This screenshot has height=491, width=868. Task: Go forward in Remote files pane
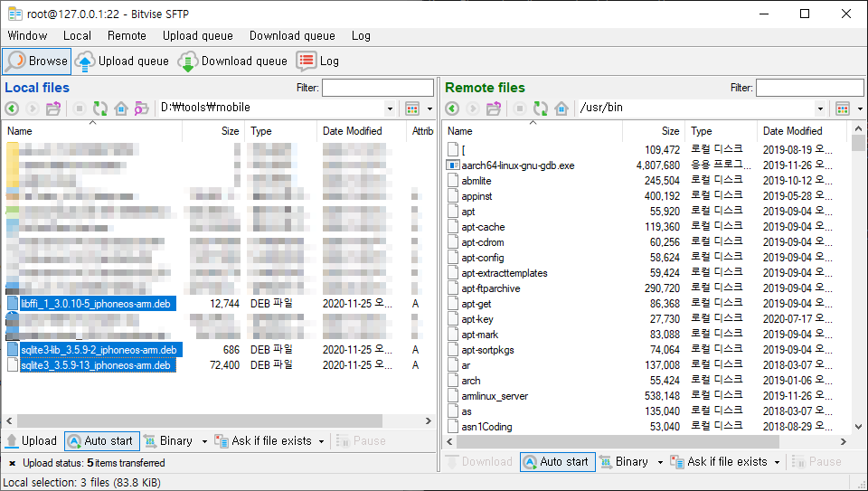(x=473, y=108)
